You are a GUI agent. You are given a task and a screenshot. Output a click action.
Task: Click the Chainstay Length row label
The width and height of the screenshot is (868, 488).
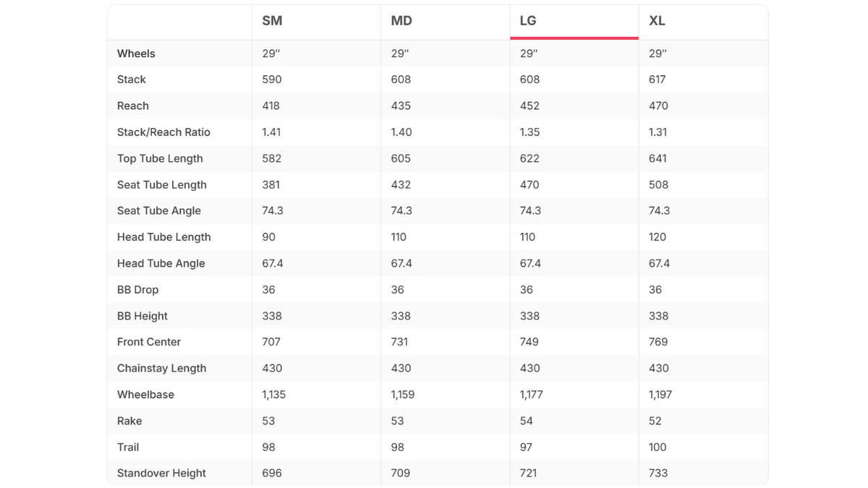point(162,368)
